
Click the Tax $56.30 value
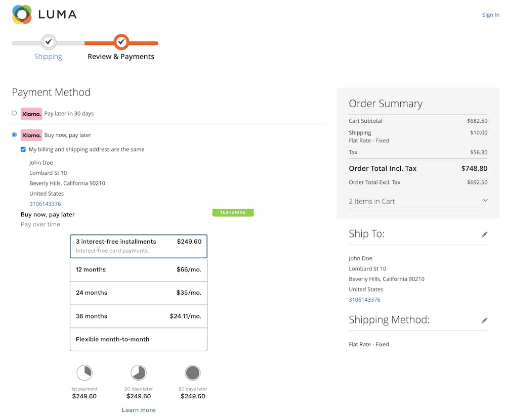pyautogui.click(x=479, y=152)
